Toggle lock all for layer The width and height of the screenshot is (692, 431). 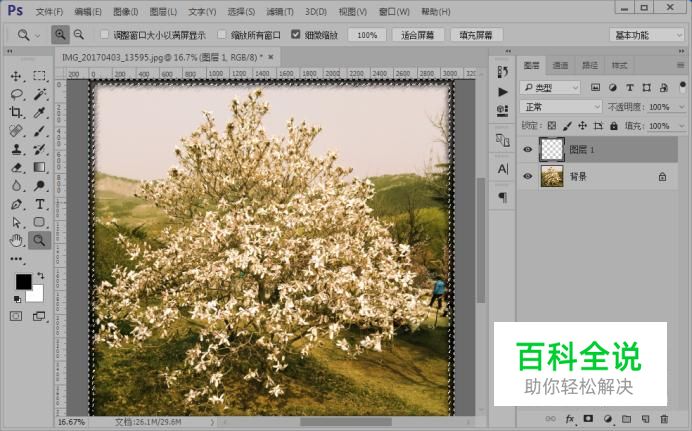click(614, 126)
